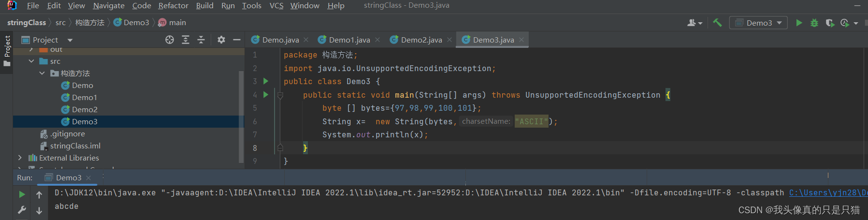The width and height of the screenshot is (868, 220).
Task: Click the wrench icon in Run panel
Action: [x=22, y=210]
